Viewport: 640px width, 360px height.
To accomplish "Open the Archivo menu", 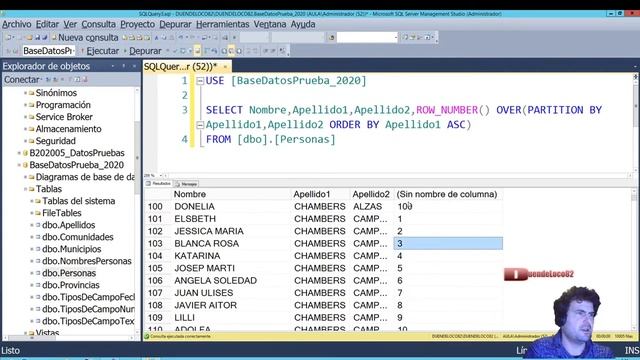I will tap(17, 24).
